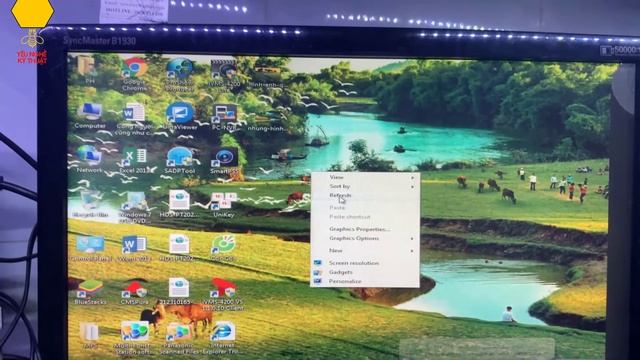Launch the UniKey shortcut
Image resolution: width=640 pixels, height=360 pixels.
(223, 205)
